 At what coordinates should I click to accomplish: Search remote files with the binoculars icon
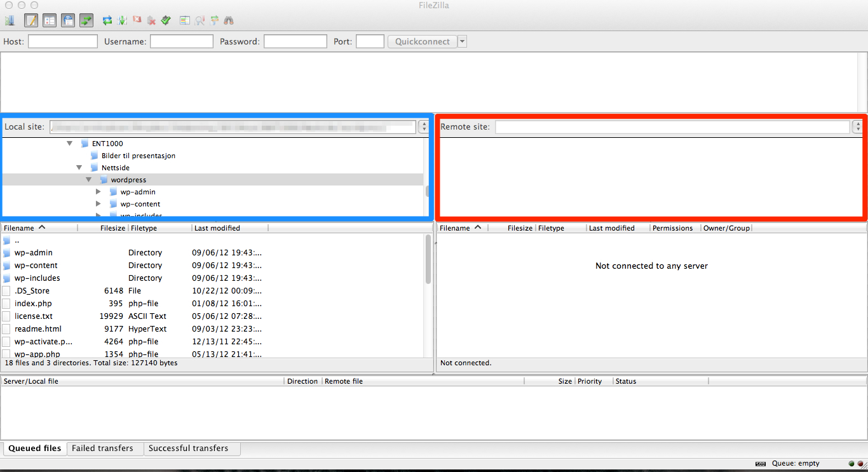(x=229, y=20)
